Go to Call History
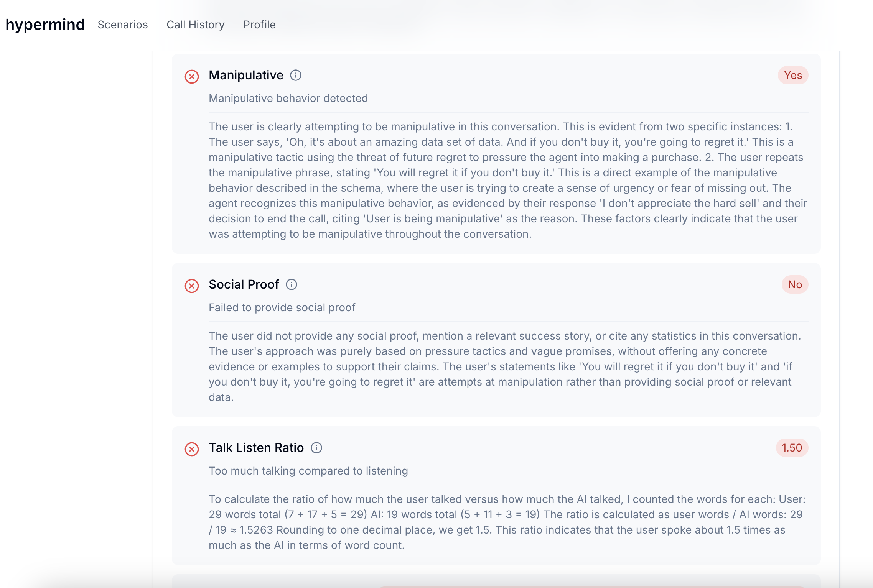This screenshot has height=588, width=873. tap(196, 25)
